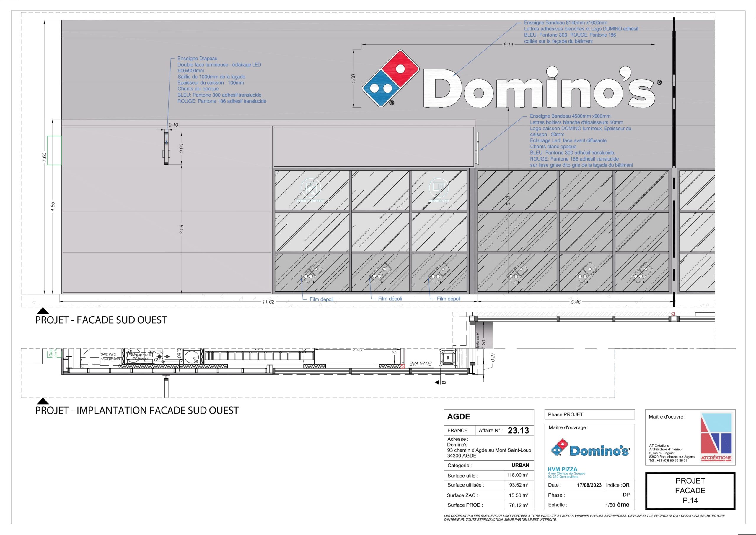
Task: Select the Surface utile value 118.00 m²
Action: click(x=518, y=475)
